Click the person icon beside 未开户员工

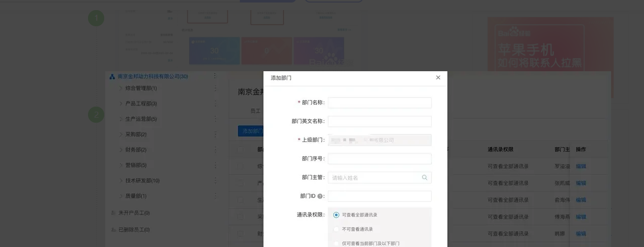[x=113, y=213]
